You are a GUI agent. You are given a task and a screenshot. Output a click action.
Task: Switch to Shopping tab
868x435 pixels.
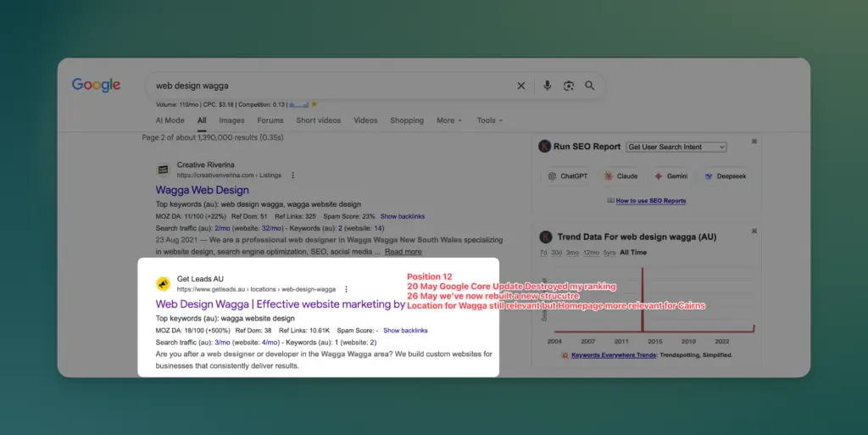407,120
